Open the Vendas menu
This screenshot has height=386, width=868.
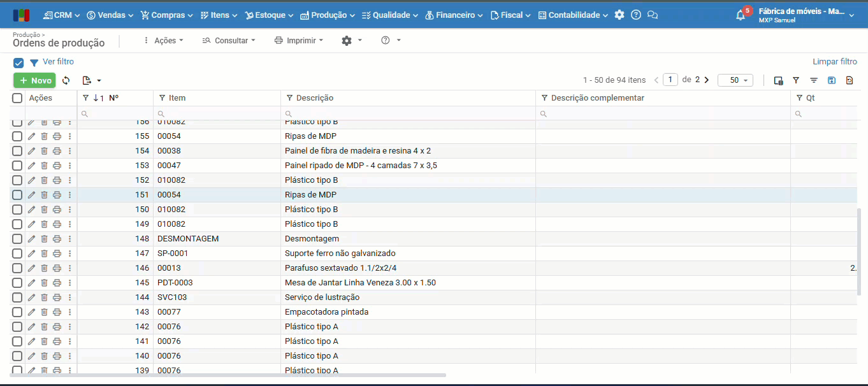pos(110,15)
